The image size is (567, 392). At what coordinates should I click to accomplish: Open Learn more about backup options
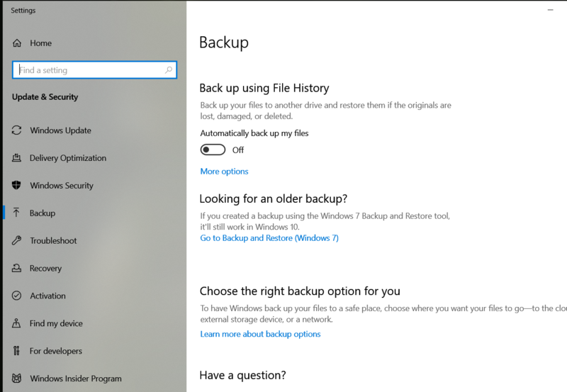(x=260, y=334)
